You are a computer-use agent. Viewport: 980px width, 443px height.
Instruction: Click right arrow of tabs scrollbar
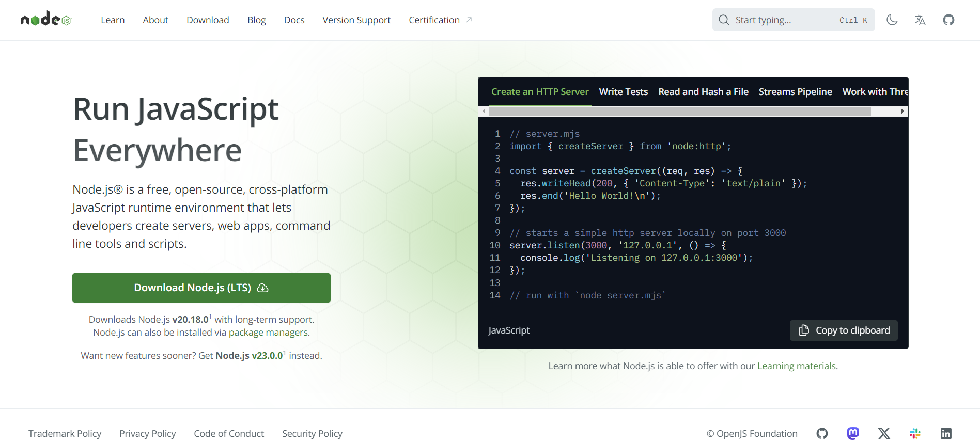903,111
